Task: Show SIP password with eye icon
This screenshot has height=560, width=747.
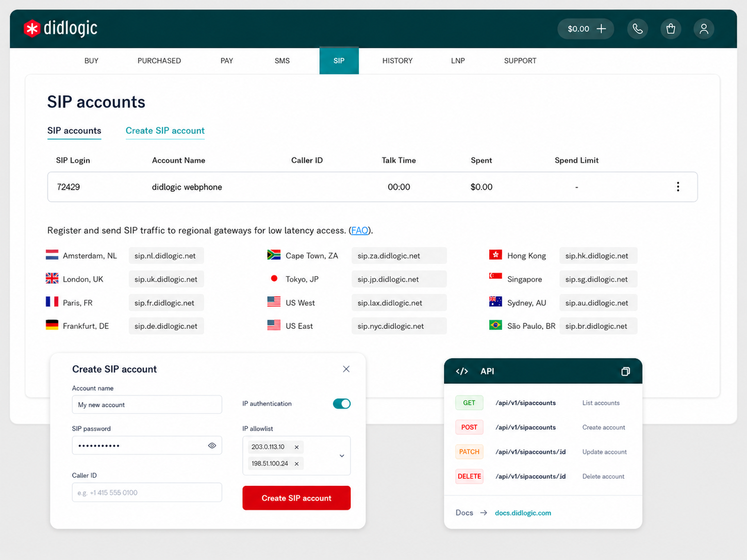Action: click(x=212, y=446)
